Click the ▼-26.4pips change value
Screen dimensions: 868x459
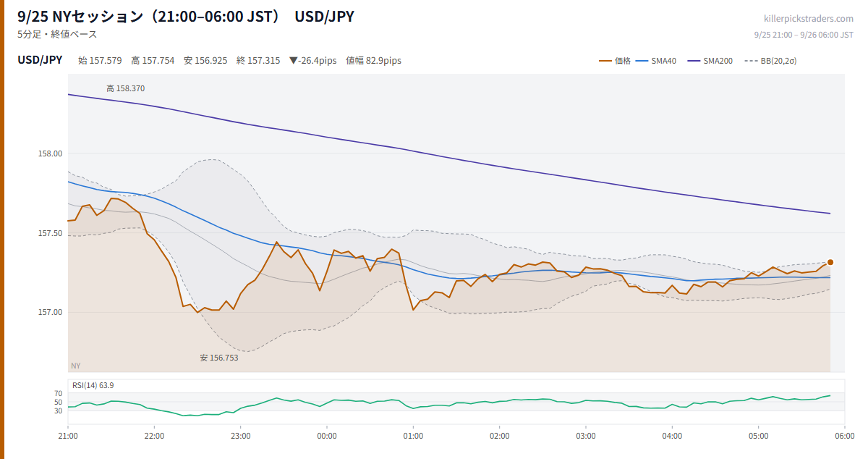click(x=312, y=61)
